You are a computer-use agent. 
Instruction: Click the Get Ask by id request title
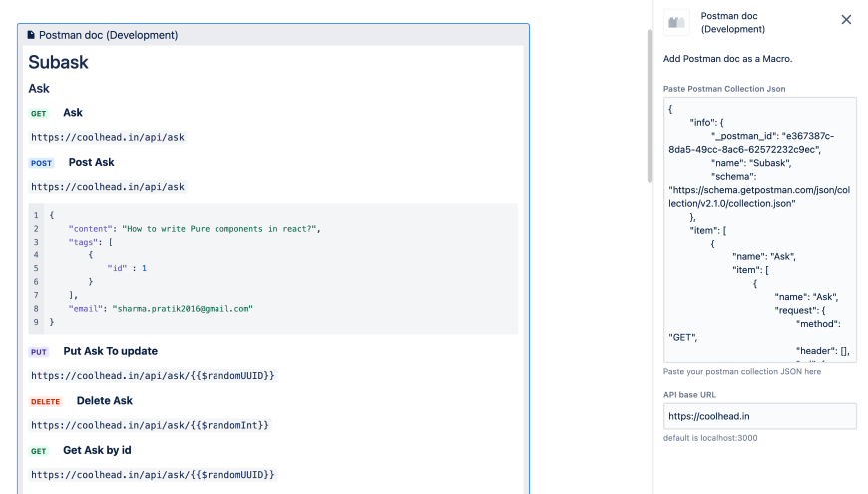tap(97, 450)
